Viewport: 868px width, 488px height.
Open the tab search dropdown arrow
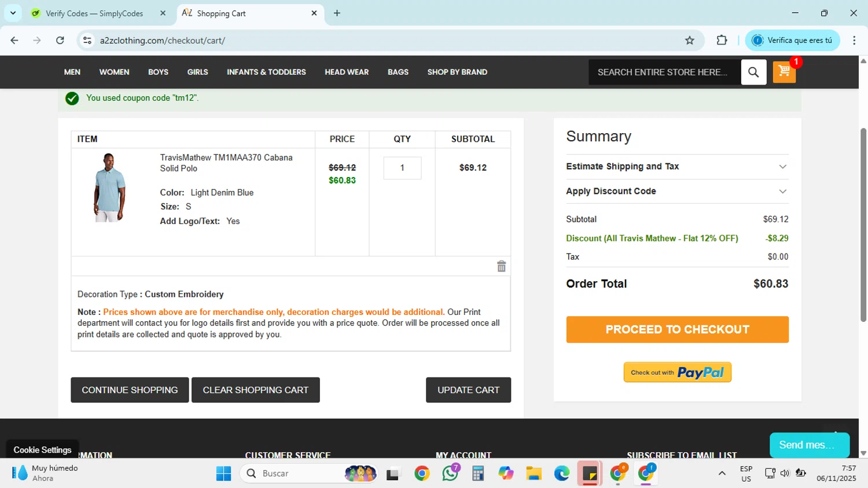(13, 13)
